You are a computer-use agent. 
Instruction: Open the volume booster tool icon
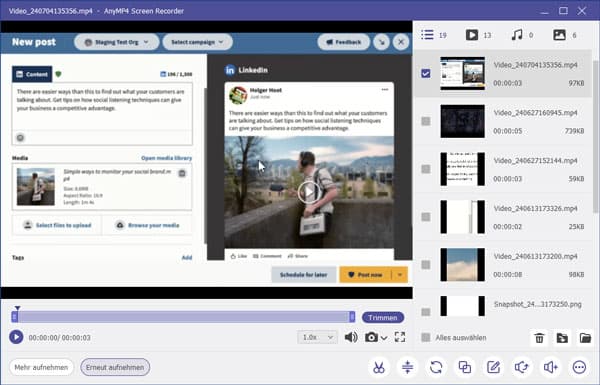point(551,367)
